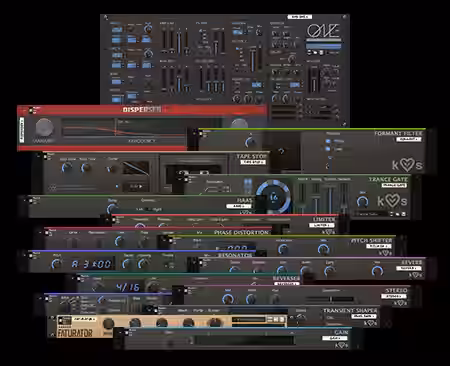This screenshot has width=450, height=366.
Task: Click the Pitch Shifter Mix knob
Action: click(x=323, y=249)
